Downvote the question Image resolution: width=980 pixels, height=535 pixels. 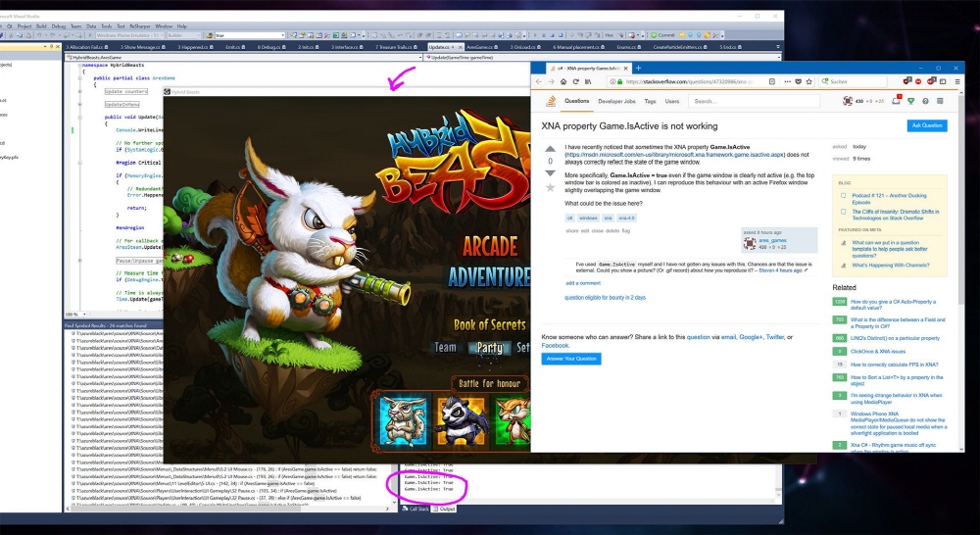[550, 173]
